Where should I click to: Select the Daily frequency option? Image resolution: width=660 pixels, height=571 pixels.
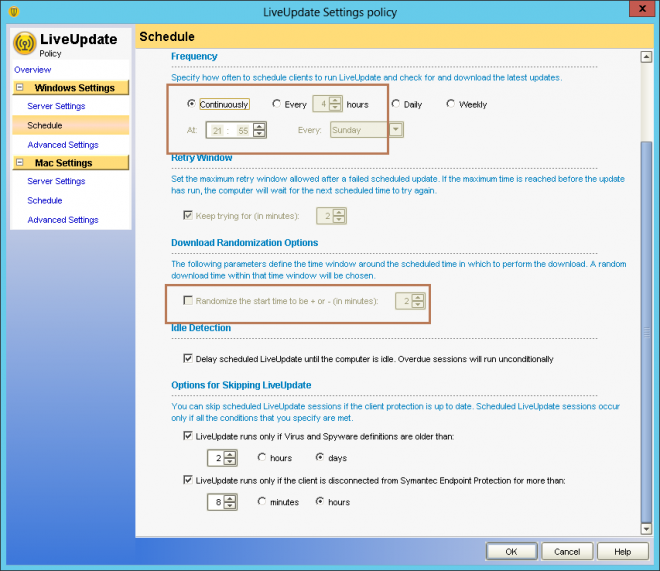point(395,104)
